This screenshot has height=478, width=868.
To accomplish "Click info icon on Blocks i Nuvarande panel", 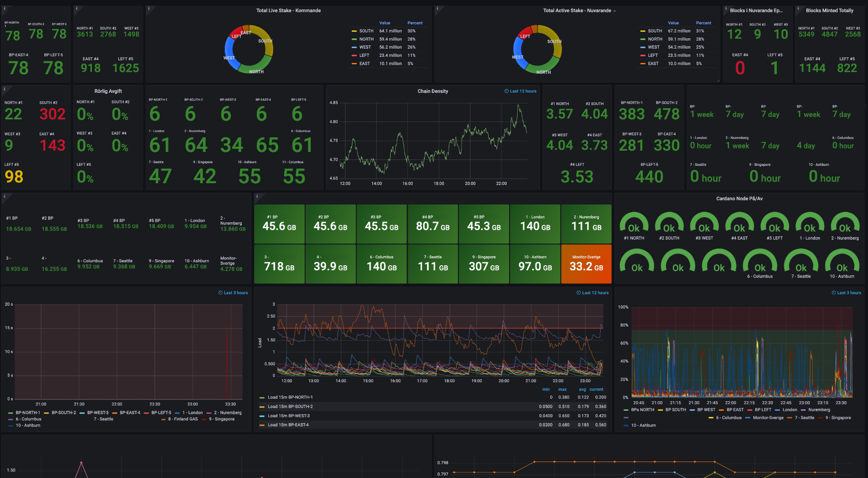I will point(726,8).
